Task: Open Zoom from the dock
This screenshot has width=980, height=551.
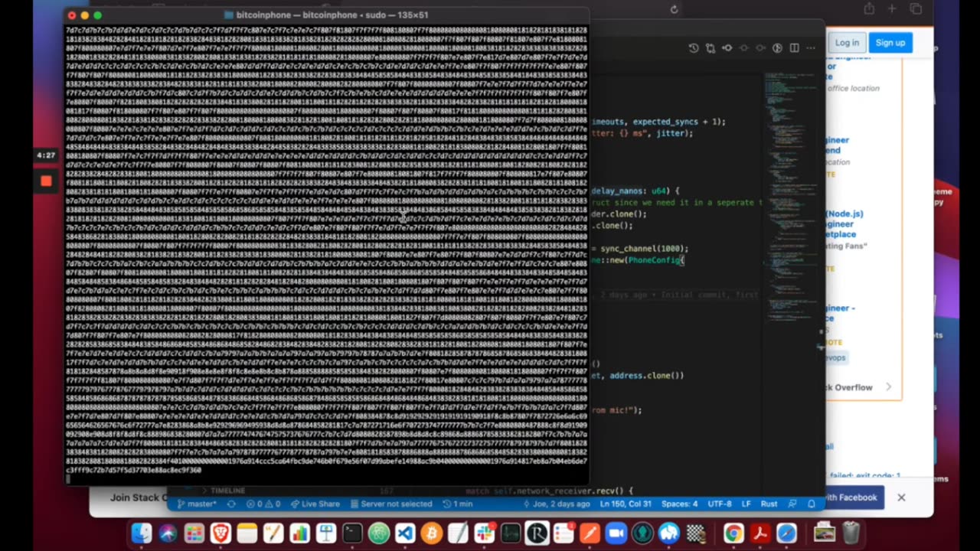Action: click(616, 533)
